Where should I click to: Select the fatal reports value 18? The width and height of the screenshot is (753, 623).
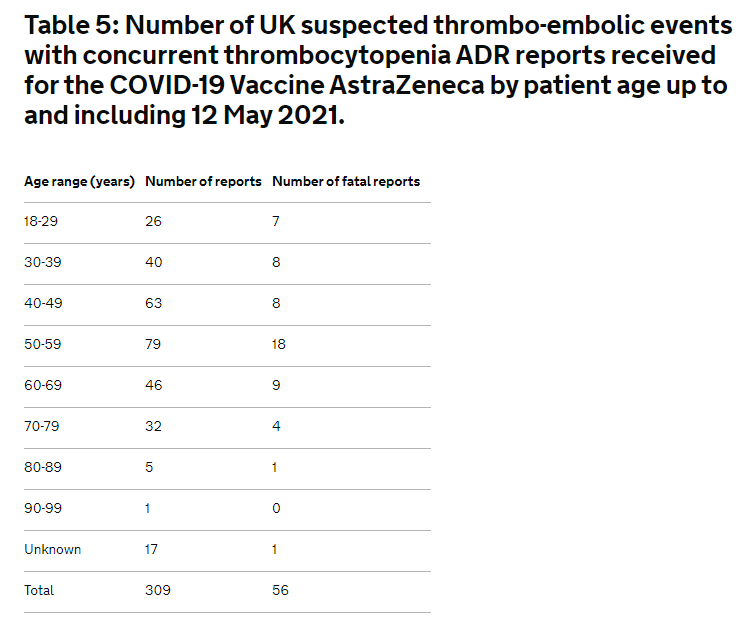pos(279,344)
